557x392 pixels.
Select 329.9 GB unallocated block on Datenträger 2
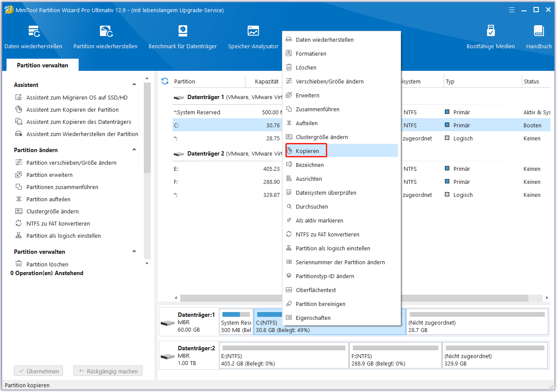tap(495, 355)
